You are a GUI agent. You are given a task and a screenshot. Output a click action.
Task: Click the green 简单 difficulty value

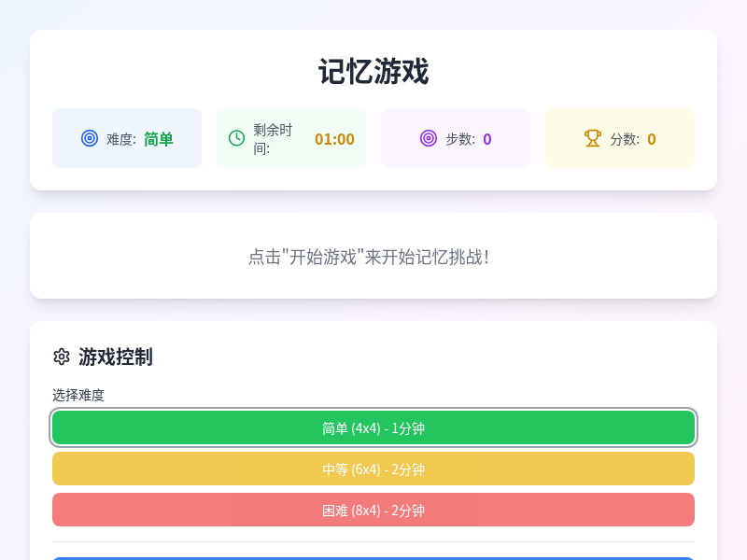[159, 139]
